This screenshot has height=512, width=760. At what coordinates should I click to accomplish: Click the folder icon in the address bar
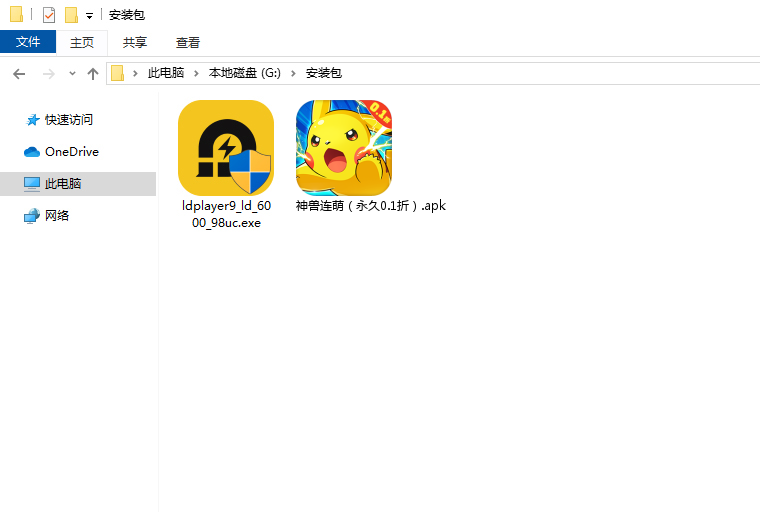pos(118,73)
